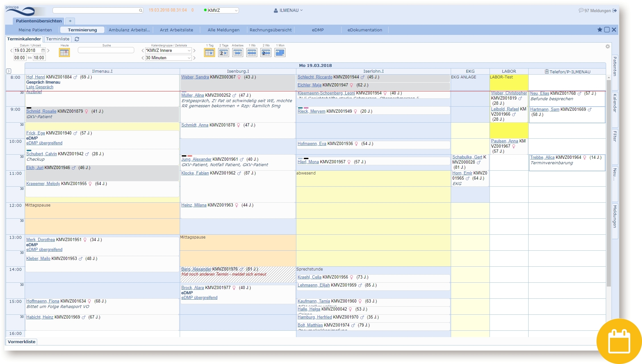Click the Vormerkliste button at bottom
The height and width of the screenshot is (364, 642).
(21, 342)
